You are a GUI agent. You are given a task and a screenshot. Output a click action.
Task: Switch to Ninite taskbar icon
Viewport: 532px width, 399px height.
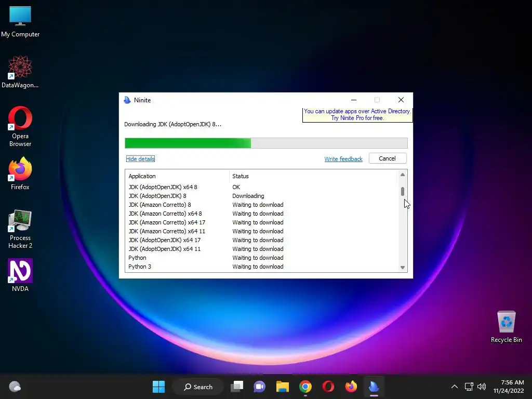point(374,387)
